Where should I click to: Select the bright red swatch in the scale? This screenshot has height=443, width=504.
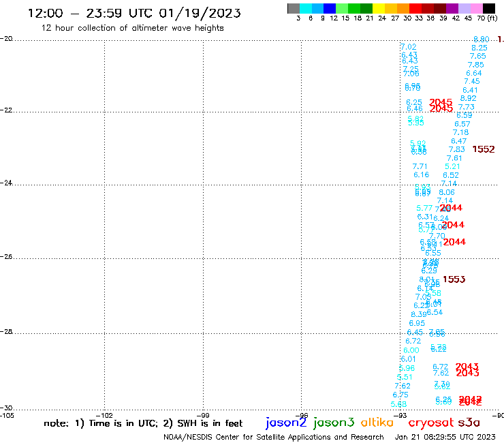tap(415, 8)
